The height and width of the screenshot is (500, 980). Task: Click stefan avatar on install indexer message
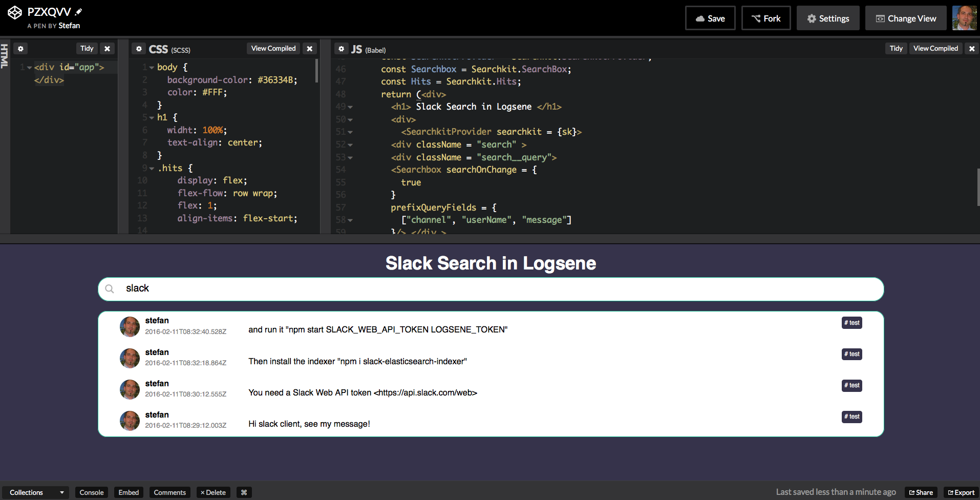130,358
